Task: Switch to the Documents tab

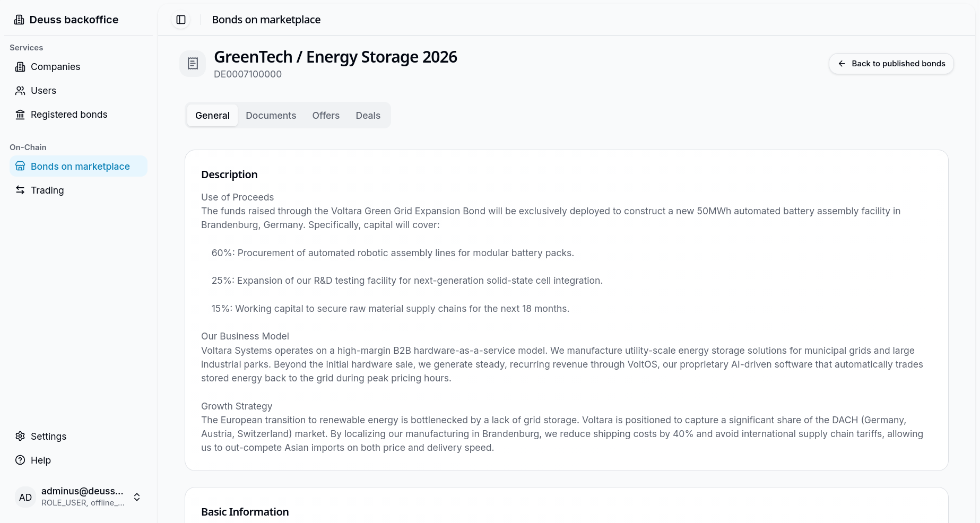Action: (x=271, y=116)
